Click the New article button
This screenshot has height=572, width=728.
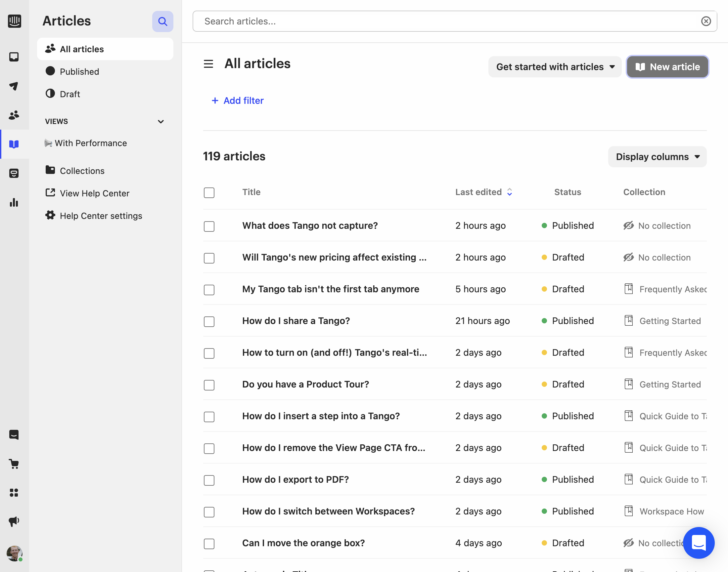click(x=667, y=67)
